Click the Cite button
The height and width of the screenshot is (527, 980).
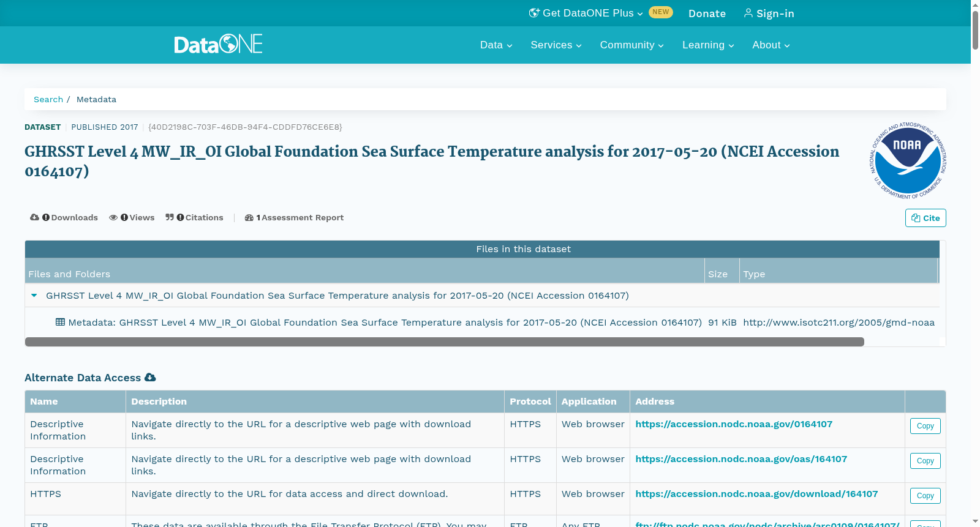925,218
